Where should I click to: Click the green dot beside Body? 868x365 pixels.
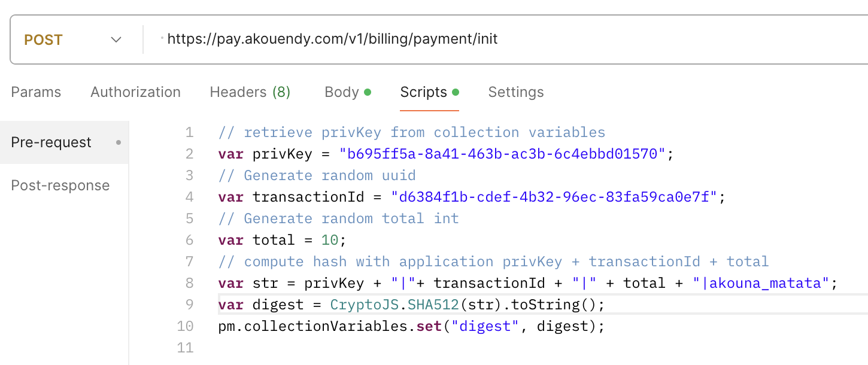[368, 92]
